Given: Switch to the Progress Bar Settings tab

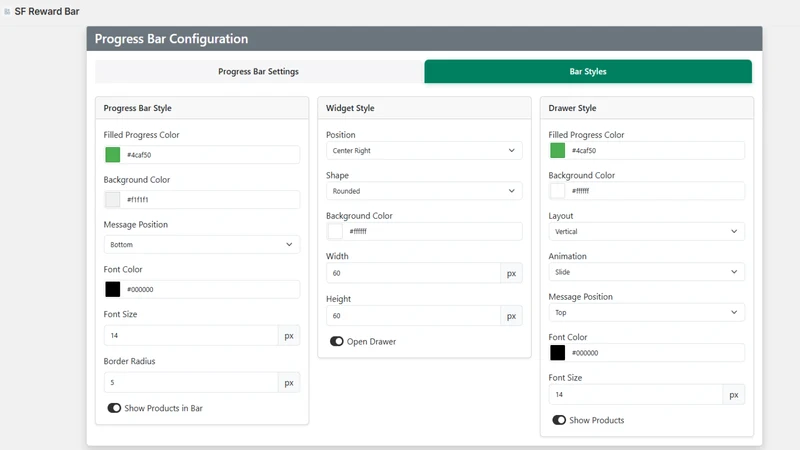Looking at the screenshot, I should (x=259, y=71).
